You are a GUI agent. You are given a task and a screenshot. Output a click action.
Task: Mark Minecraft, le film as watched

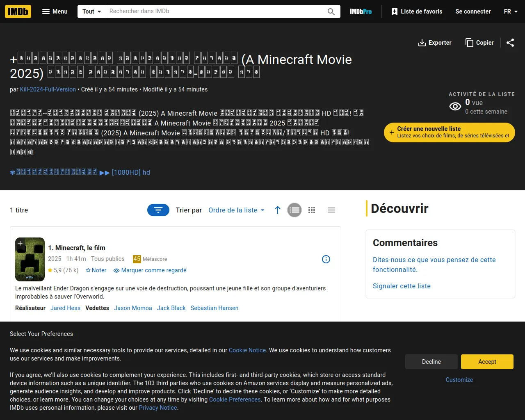[150, 270]
